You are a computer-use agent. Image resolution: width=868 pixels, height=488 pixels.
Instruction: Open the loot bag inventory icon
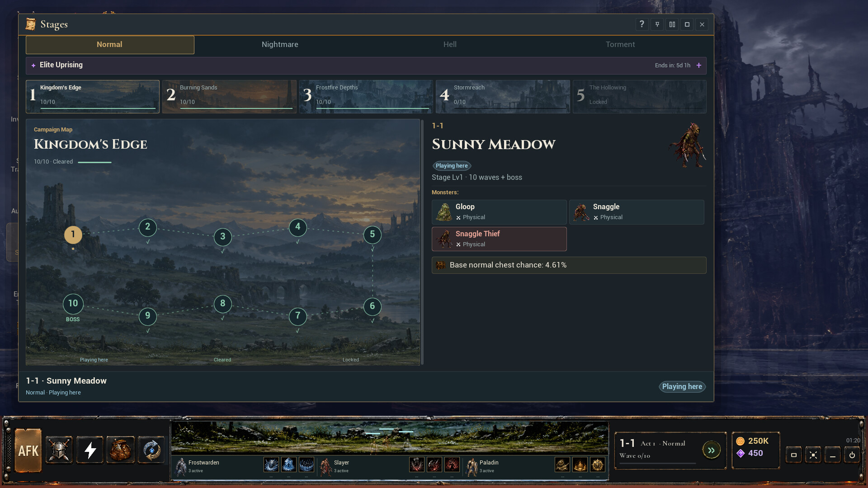point(121,450)
